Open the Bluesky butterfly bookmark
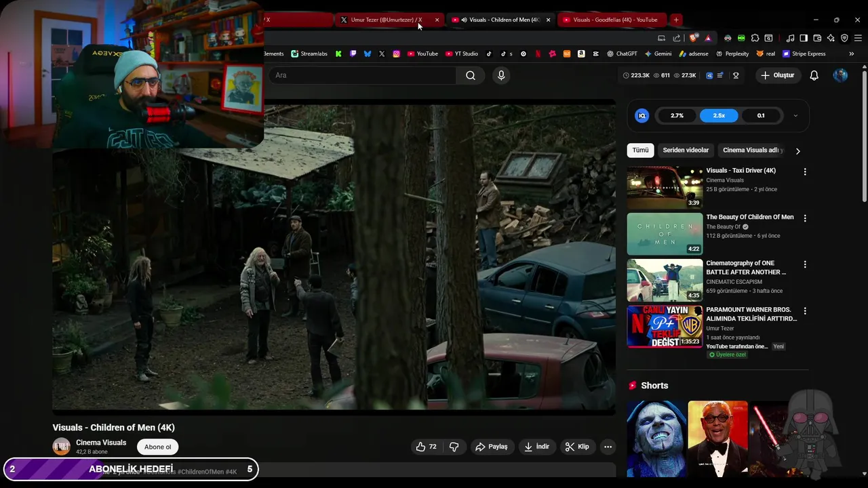 click(368, 54)
